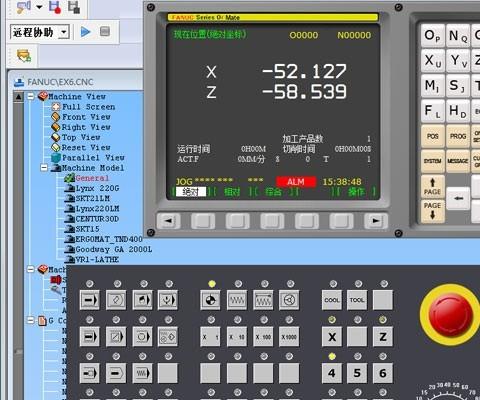Select the X 100 increment key
Image resolution: width=480 pixels, height=400 pixels.
(x=263, y=337)
